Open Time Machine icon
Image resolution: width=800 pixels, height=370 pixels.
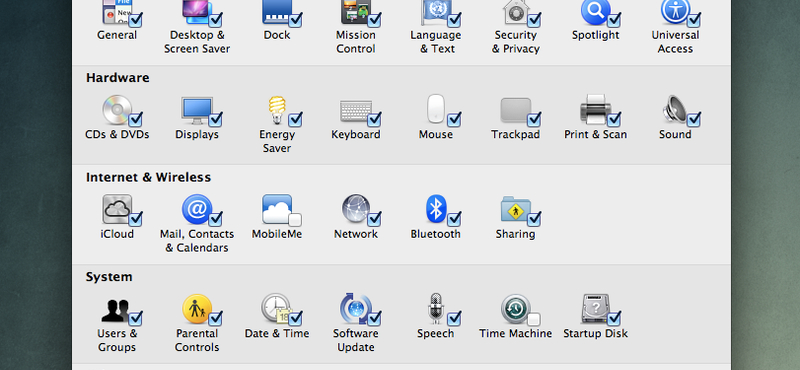click(x=515, y=308)
